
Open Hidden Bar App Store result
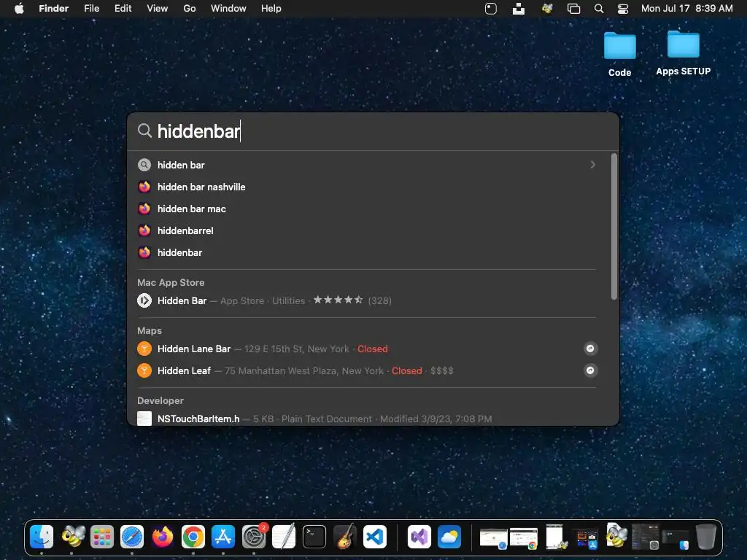tap(367, 300)
